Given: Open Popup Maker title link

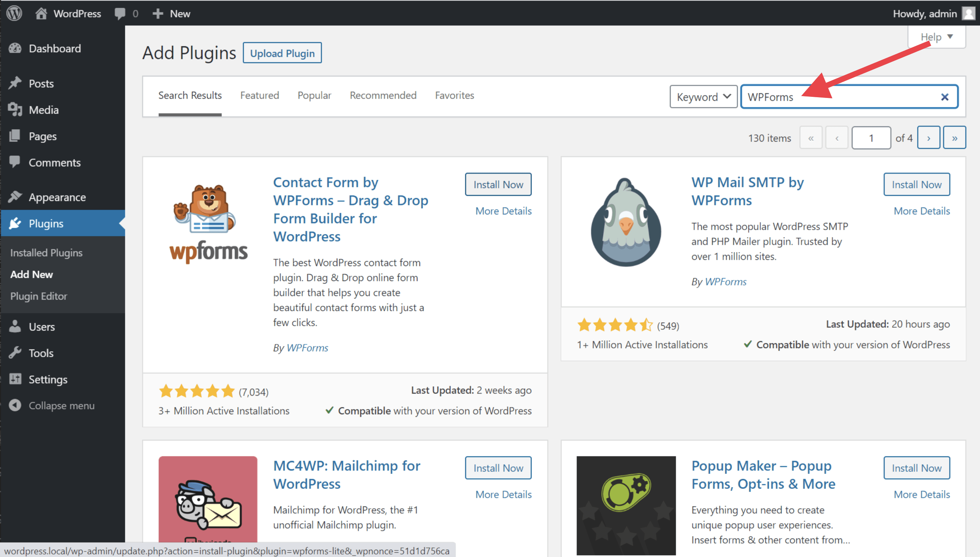Looking at the screenshot, I should (x=763, y=474).
